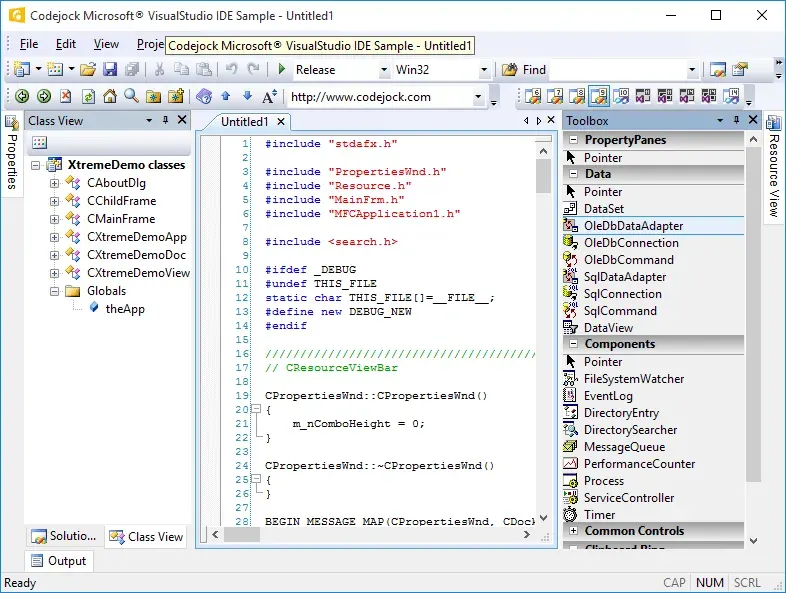Image resolution: width=786 pixels, height=593 pixels.
Task: Toggle the Class View pin button
Action: [x=165, y=120]
